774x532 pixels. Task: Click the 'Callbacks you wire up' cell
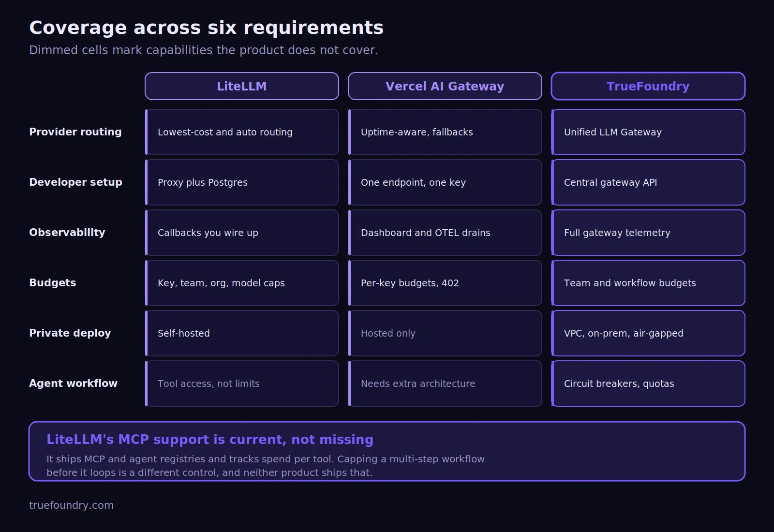tap(242, 233)
